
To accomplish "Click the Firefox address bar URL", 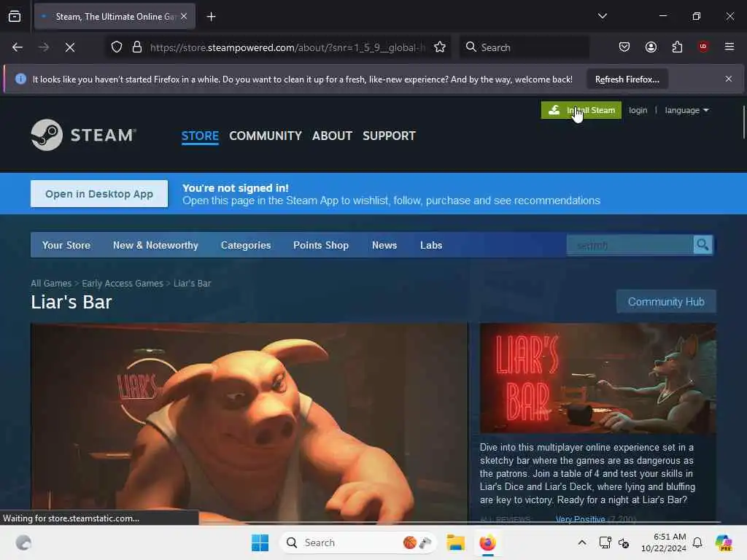I will 287,47.
